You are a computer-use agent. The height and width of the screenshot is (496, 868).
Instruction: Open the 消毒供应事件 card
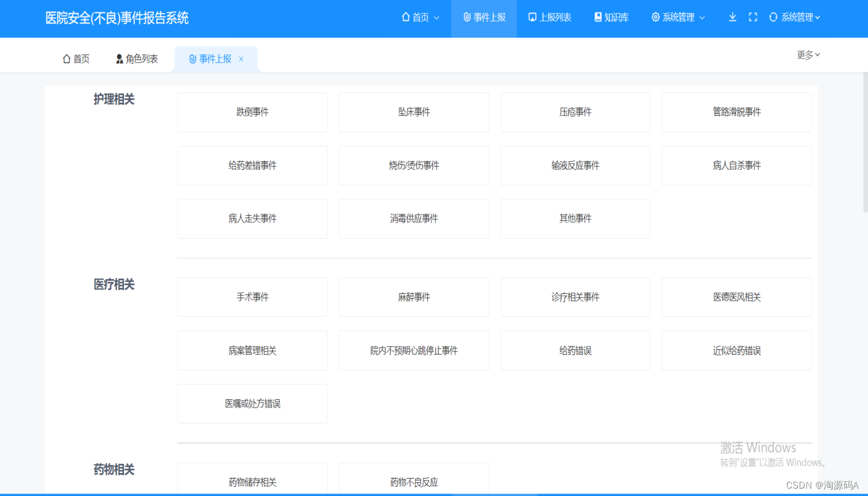pos(414,219)
